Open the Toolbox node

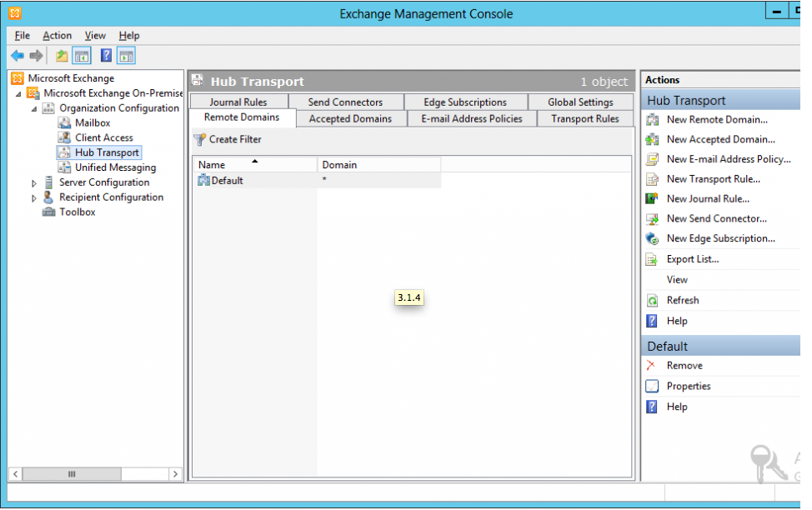(77, 212)
